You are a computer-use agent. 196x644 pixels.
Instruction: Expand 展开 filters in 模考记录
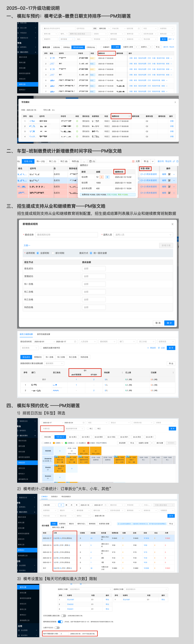pos(171,39)
